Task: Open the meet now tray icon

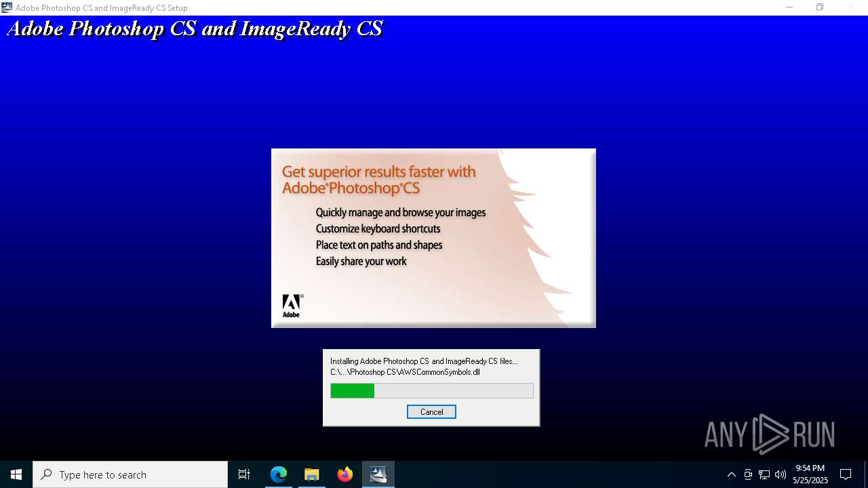Action: [748, 474]
